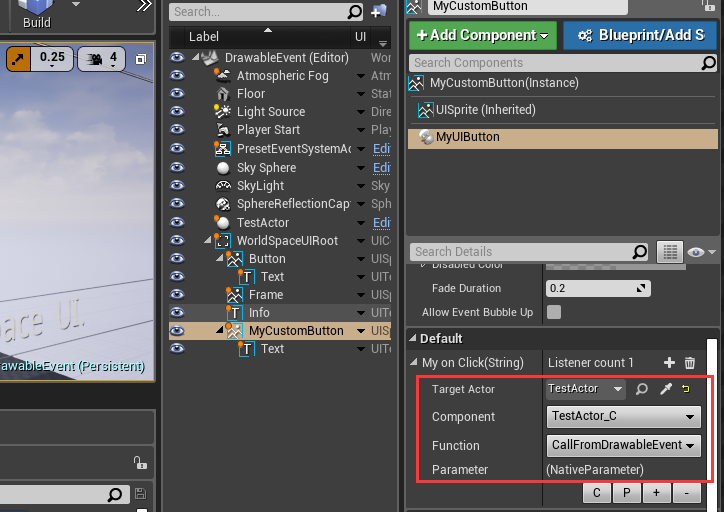Screen dimensions: 724x512
Task: Toggle visibility of Button item
Action: [177, 259]
